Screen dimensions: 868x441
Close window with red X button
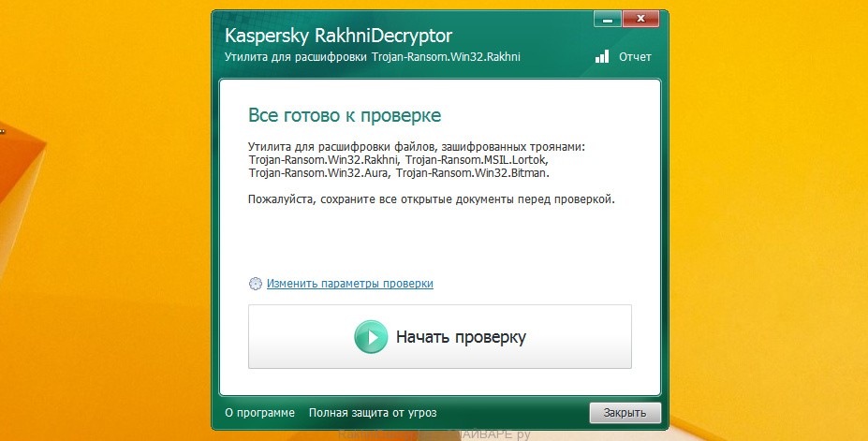click(x=640, y=20)
